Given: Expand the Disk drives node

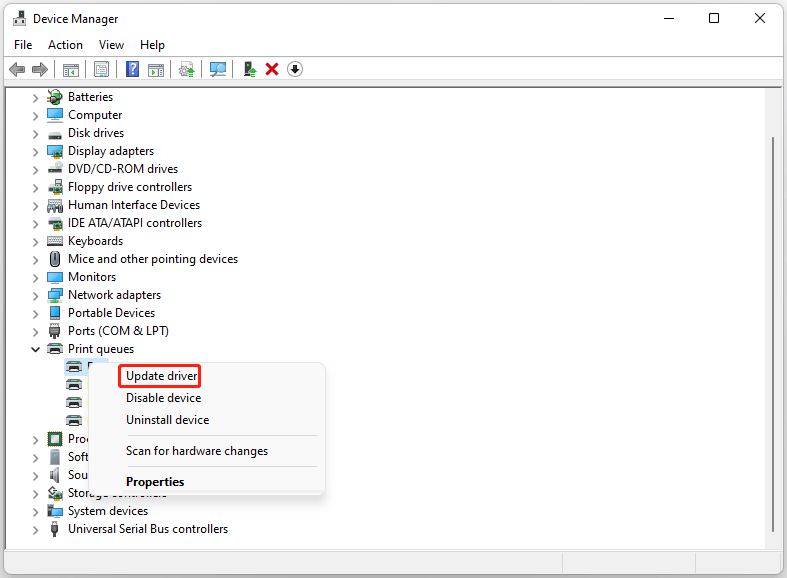Looking at the screenshot, I should (x=35, y=134).
